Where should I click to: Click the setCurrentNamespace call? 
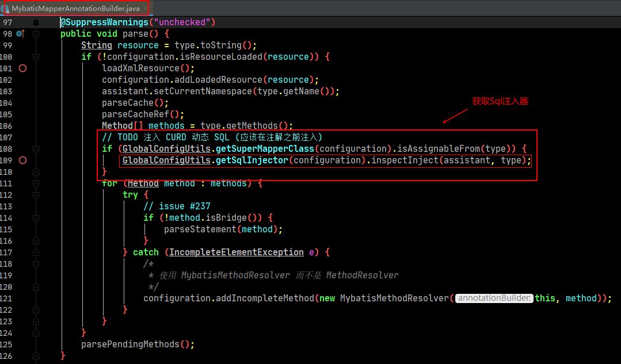(x=203, y=91)
